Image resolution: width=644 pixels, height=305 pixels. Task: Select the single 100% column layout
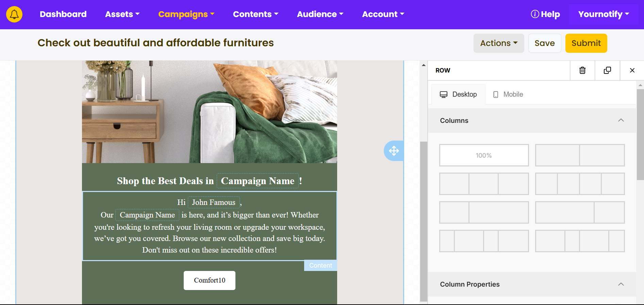pyautogui.click(x=484, y=155)
